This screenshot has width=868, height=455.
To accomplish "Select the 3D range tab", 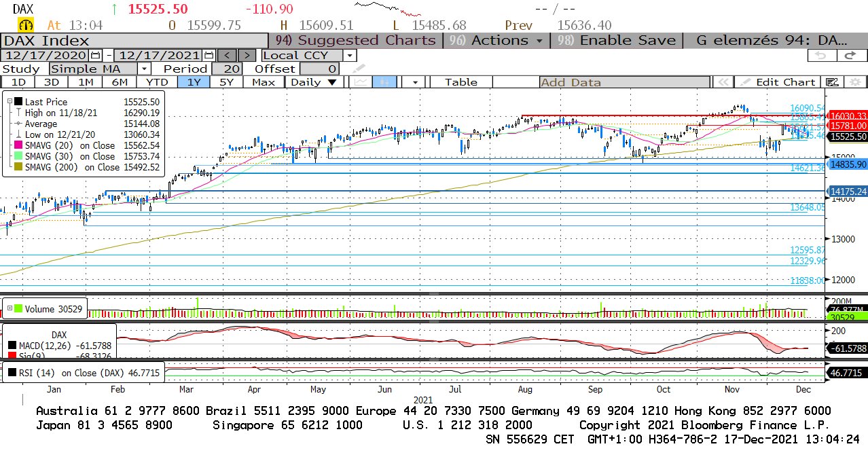I will pos(52,82).
